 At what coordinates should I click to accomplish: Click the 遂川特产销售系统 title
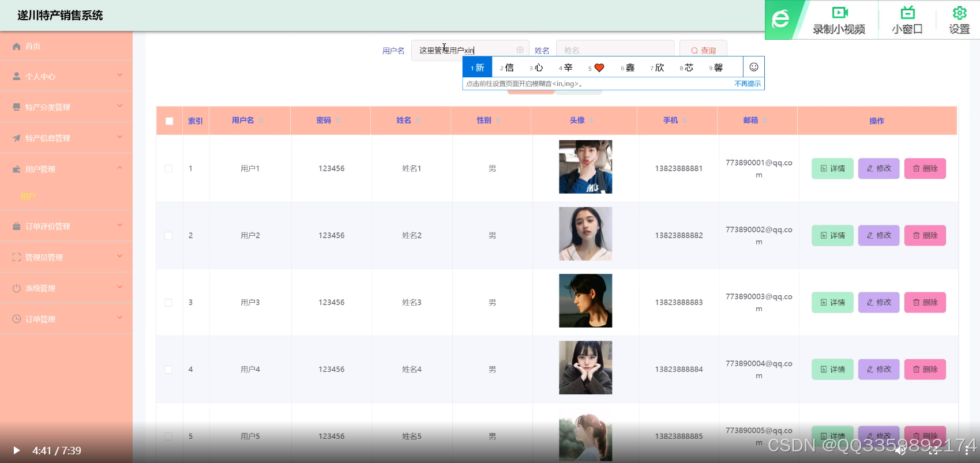coord(60,16)
